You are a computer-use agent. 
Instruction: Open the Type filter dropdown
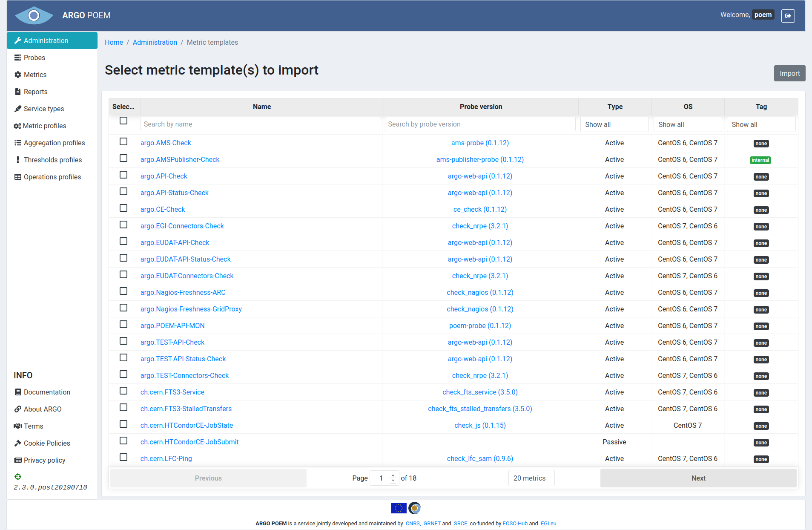click(x=614, y=124)
